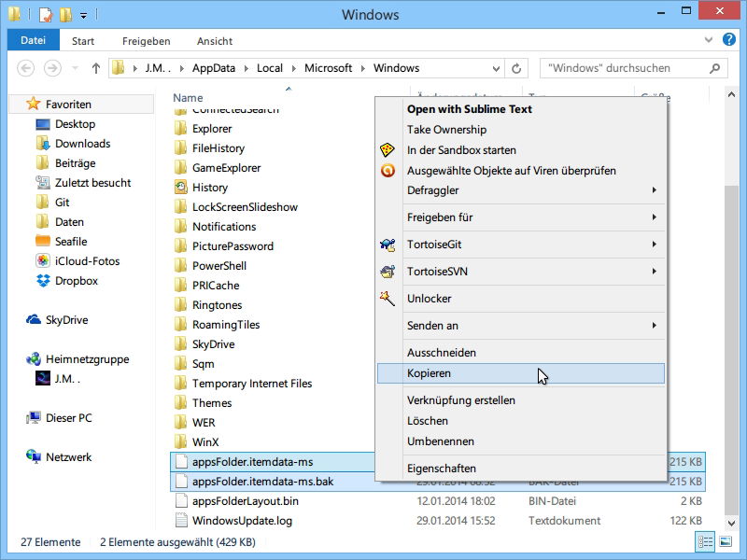The height and width of the screenshot is (560, 747).
Task: Click the Heimnetzgruppe icon
Action: pos(34,359)
